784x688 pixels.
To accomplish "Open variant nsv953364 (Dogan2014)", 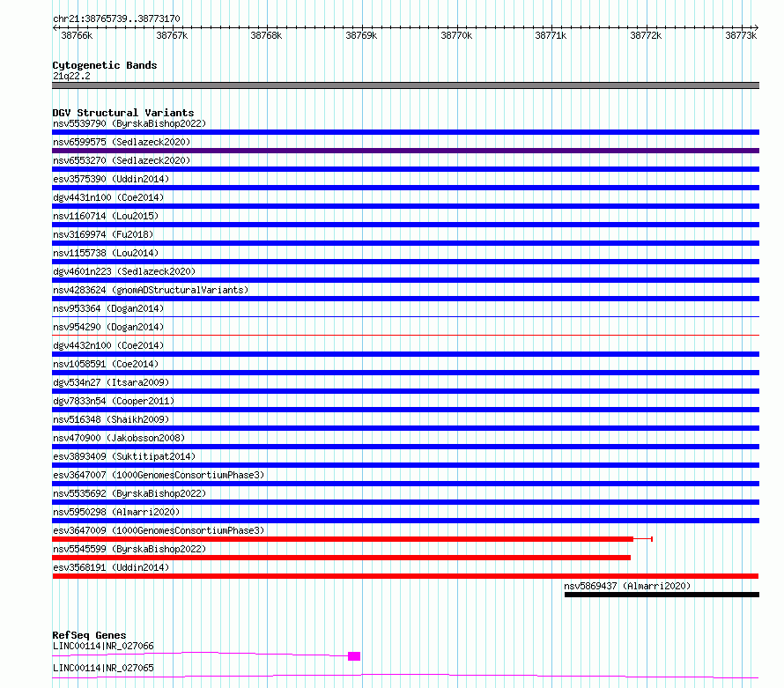I will (108, 308).
